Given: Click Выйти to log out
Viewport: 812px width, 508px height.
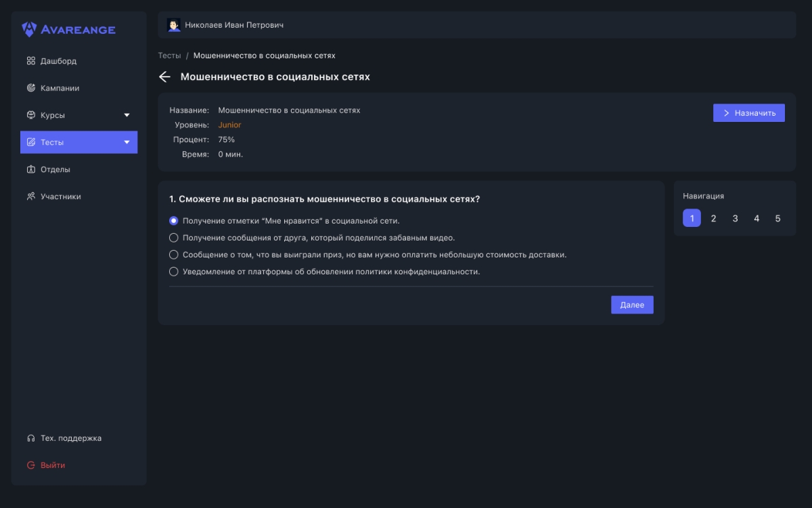Looking at the screenshot, I should click(x=52, y=465).
